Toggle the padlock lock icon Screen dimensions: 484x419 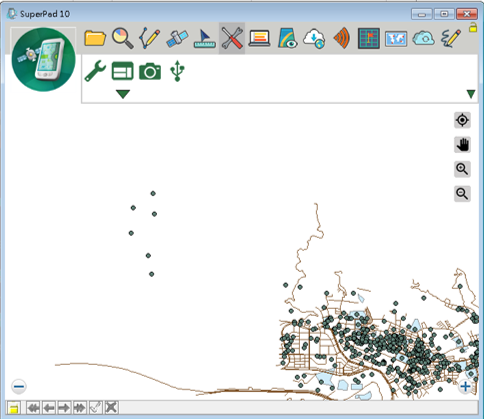[473, 28]
